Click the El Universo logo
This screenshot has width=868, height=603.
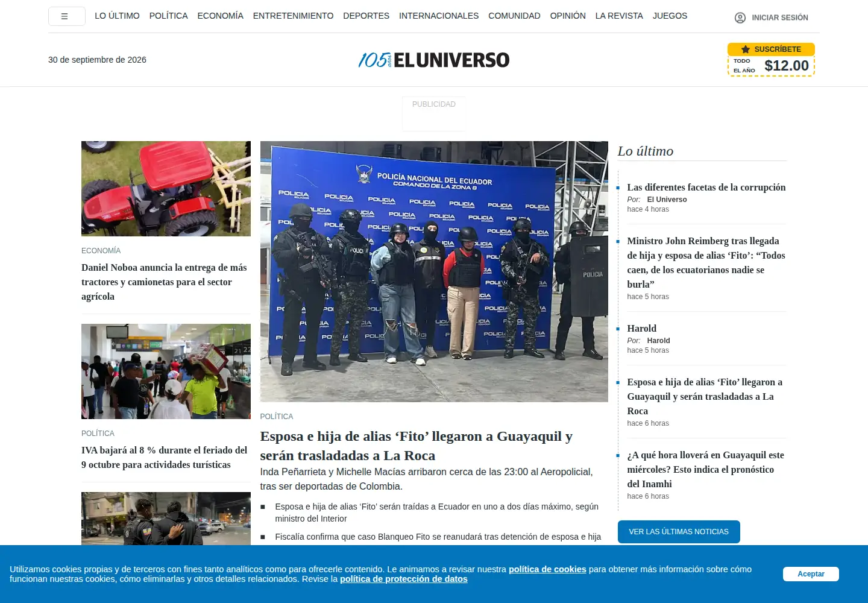click(x=434, y=60)
